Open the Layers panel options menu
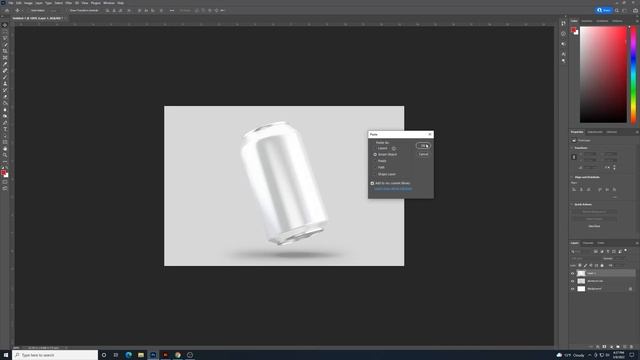This screenshot has width=640, height=360. pos(637,243)
